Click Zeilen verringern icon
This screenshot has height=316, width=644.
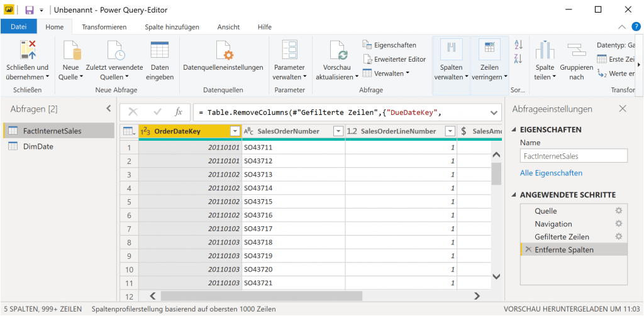click(489, 49)
